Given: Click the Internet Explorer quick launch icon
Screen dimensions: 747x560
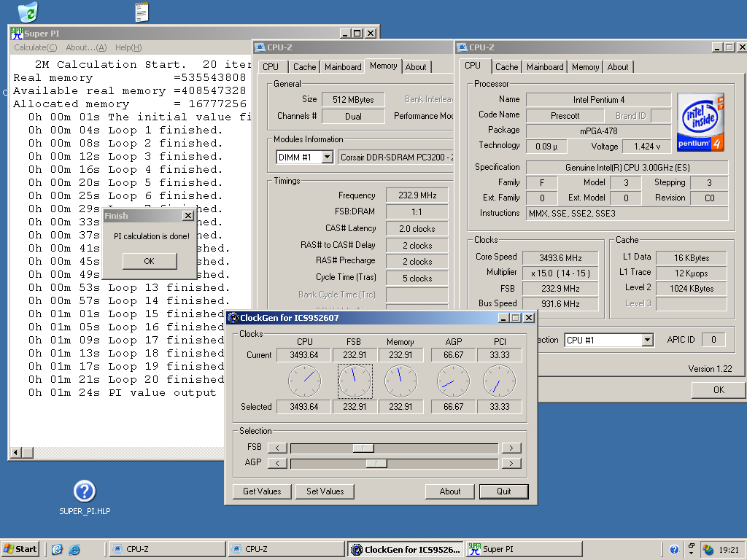Looking at the screenshot, I should click(x=74, y=550).
